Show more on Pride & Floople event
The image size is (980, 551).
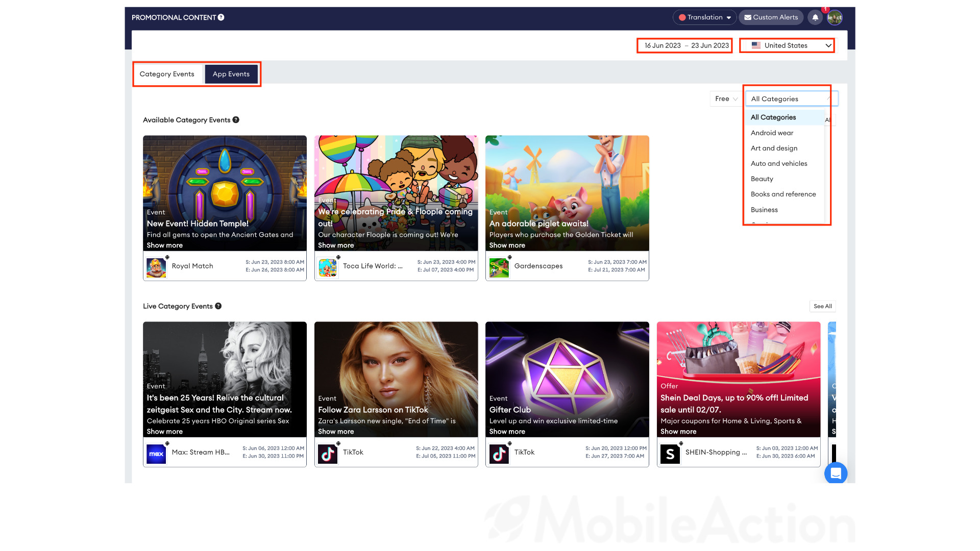[x=336, y=245]
